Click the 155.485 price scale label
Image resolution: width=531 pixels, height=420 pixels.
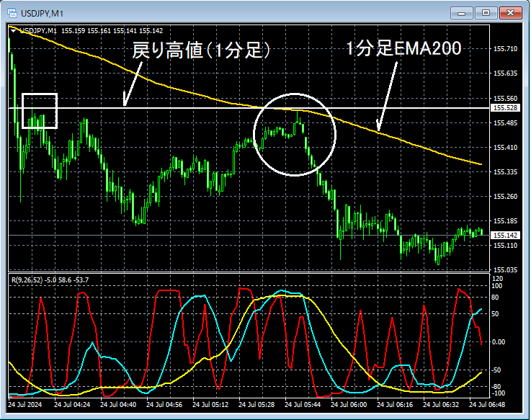point(505,123)
